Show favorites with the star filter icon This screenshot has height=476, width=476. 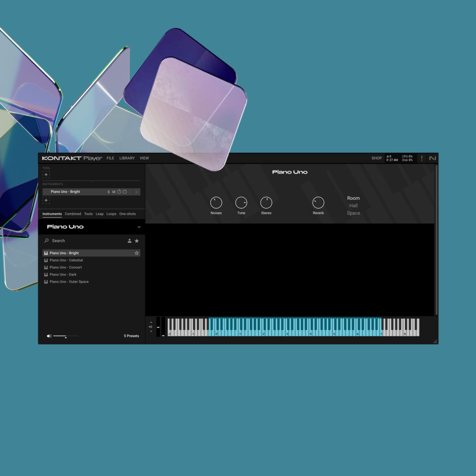pos(137,241)
